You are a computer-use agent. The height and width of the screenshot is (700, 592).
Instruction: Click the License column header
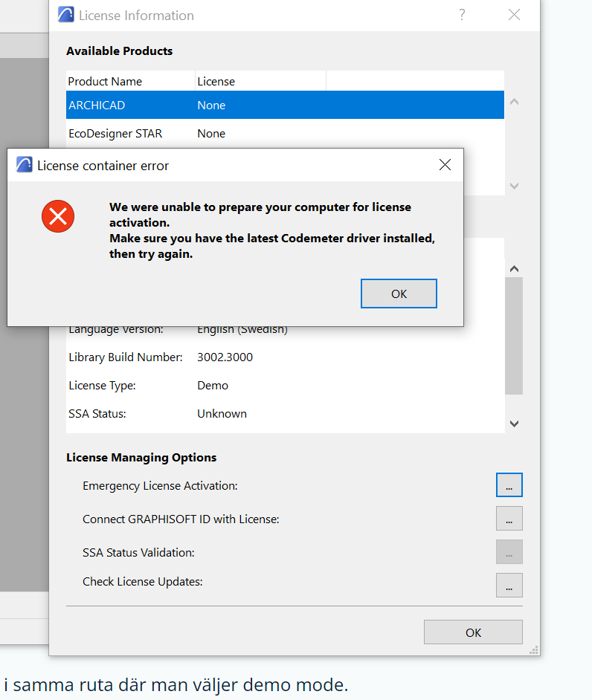[260, 81]
